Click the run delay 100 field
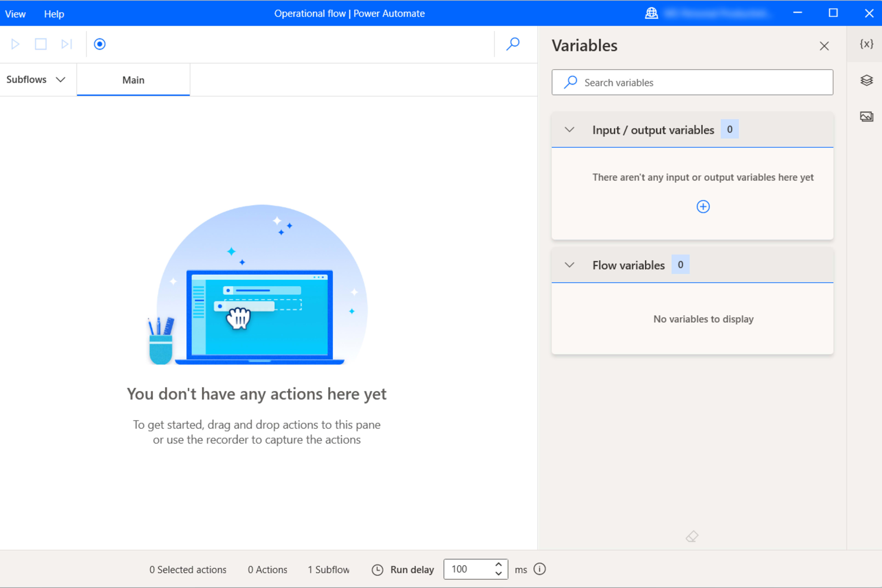The height and width of the screenshot is (588, 882). 475,569
